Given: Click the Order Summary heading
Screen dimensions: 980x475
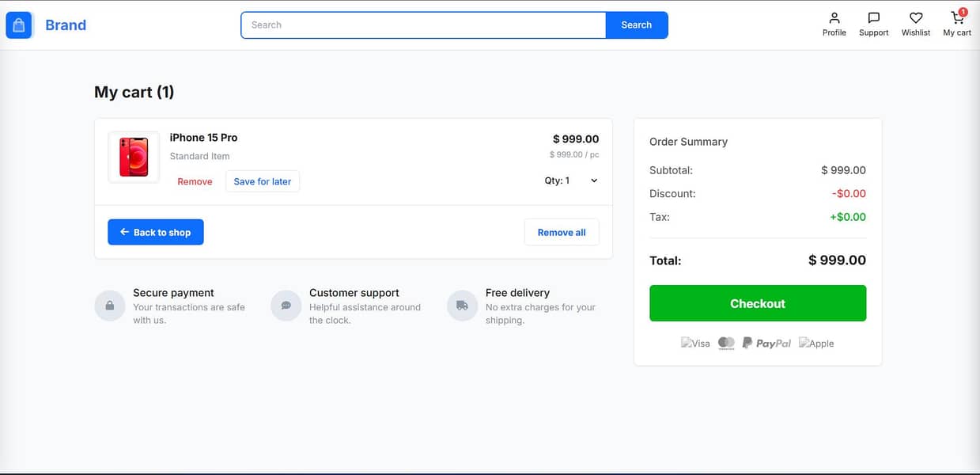Looking at the screenshot, I should pos(688,142).
